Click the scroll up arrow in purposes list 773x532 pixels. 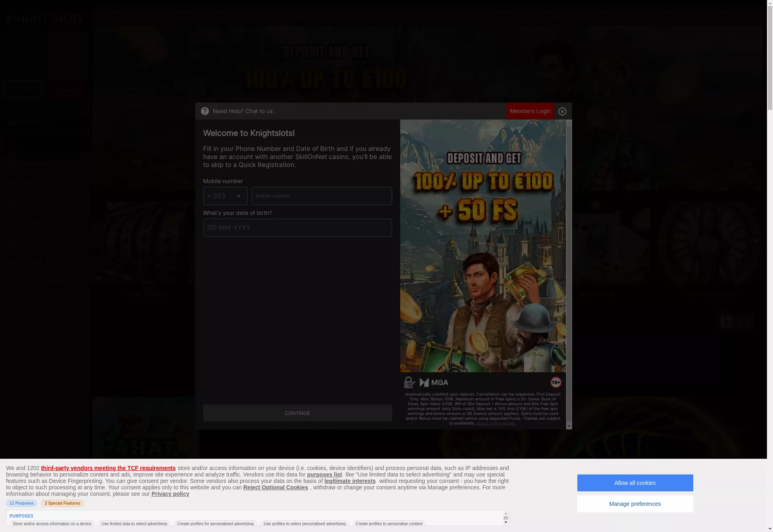tap(506, 513)
